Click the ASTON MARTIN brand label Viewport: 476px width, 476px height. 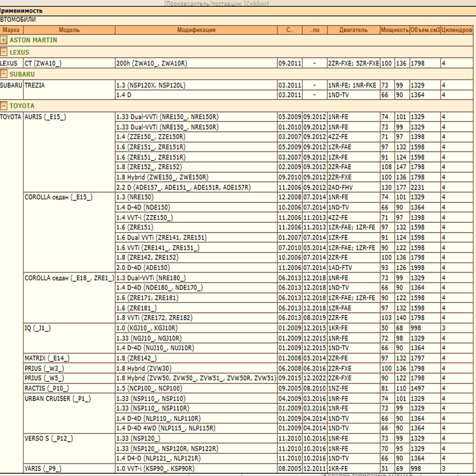coord(33,40)
